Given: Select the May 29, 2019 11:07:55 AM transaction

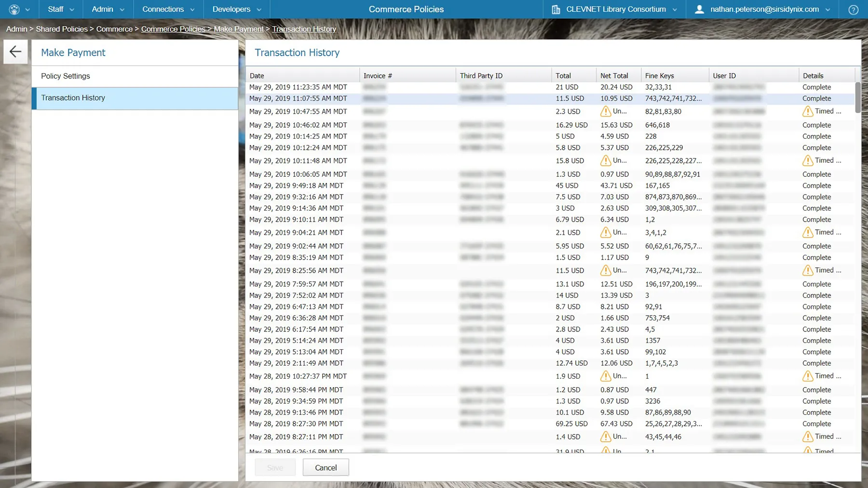Looking at the screenshot, I should tap(550, 98).
